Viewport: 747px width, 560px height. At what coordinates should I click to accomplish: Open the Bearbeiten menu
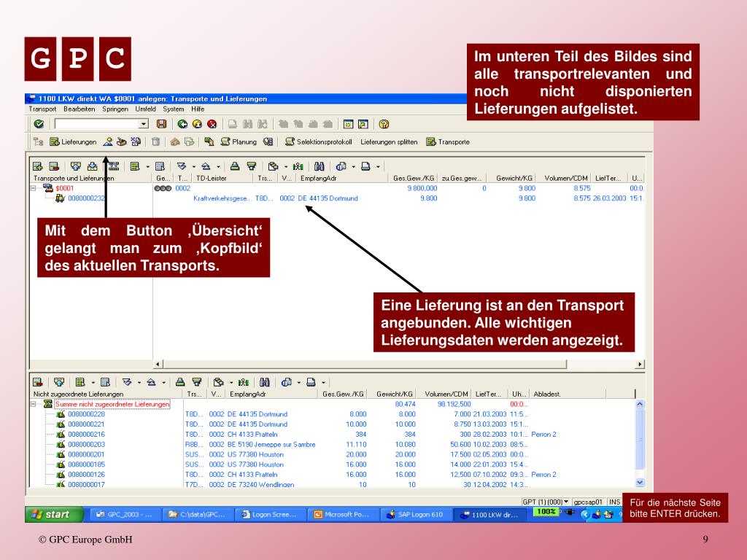(79, 109)
